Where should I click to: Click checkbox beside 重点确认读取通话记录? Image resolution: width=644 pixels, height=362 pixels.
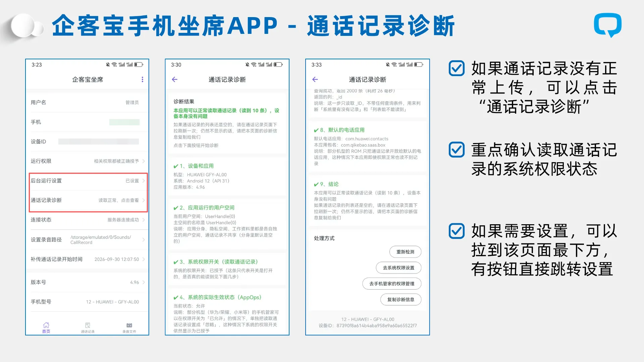pyautogui.click(x=457, y=150)
